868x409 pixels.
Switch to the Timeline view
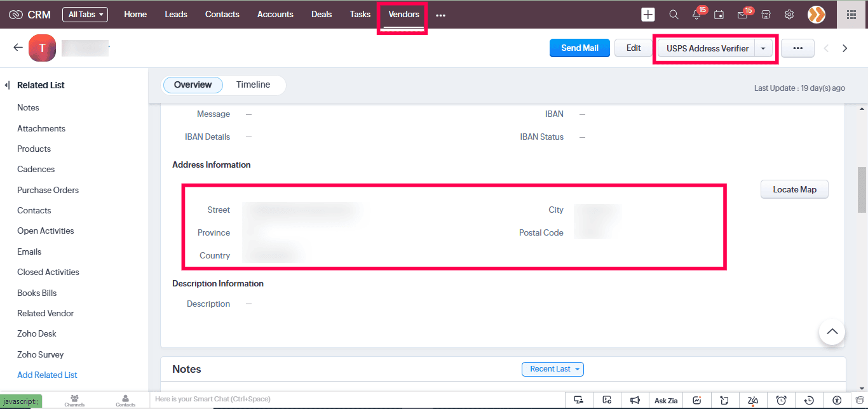(x=253, y=84)
